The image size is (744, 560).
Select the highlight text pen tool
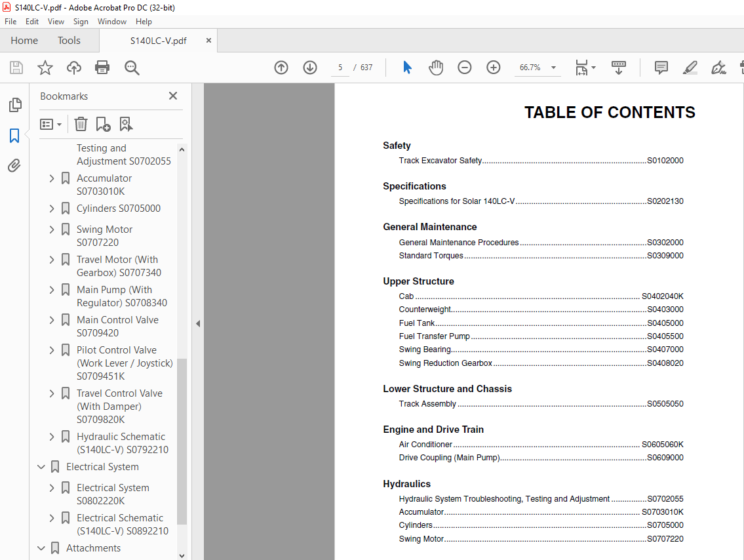[690, 68]
